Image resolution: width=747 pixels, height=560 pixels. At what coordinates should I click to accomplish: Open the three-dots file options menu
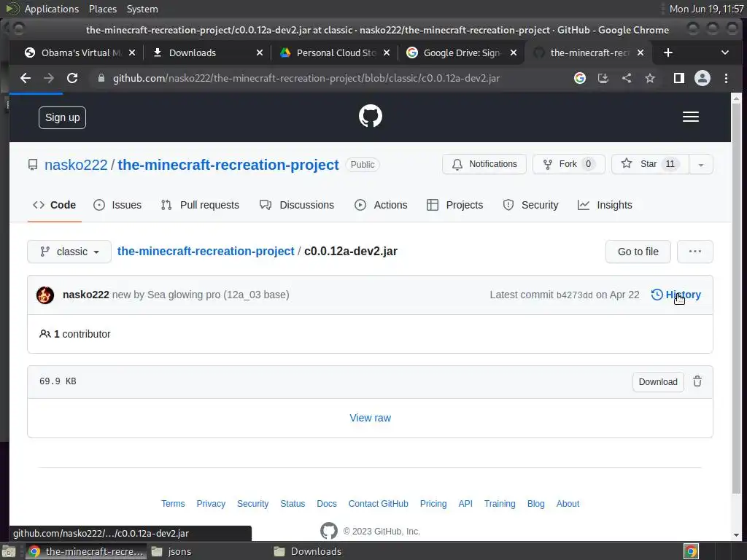[x=695, y=252]
